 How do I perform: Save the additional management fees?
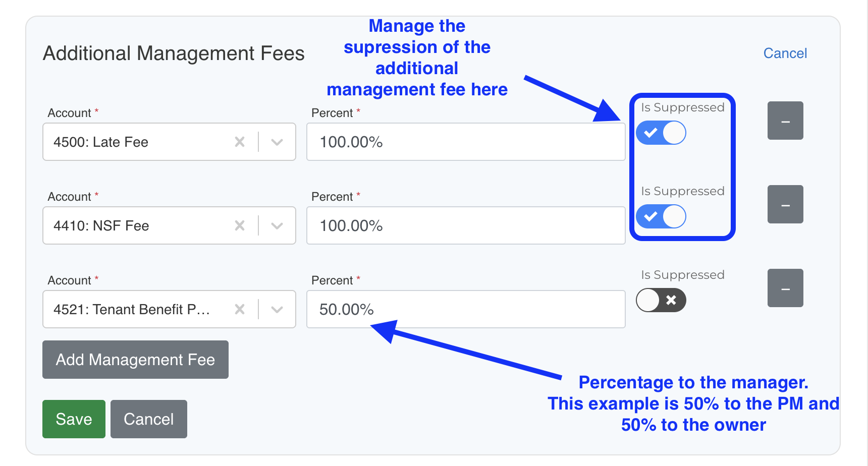[74, 419]
